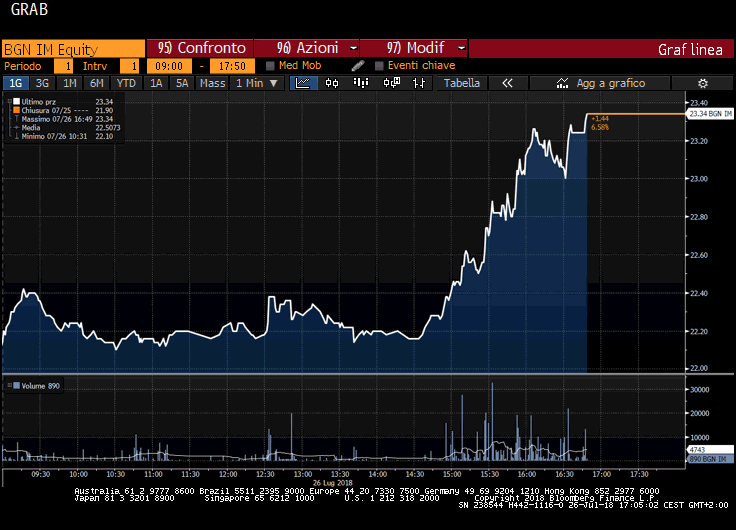Click the orange Chiusura color swatch
The image size is (736, 530).
tap(16, 110)
